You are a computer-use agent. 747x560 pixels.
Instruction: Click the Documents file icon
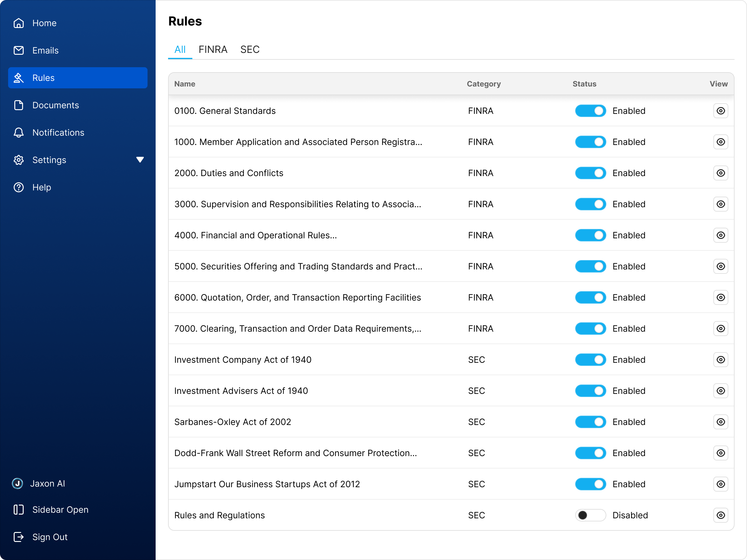click(x=19, y=105)
